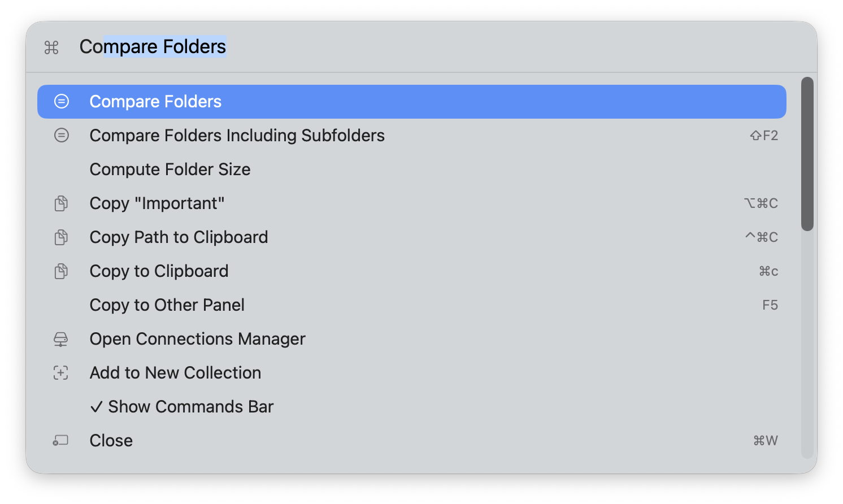Execute Copy "Important"

click(157, 203)
